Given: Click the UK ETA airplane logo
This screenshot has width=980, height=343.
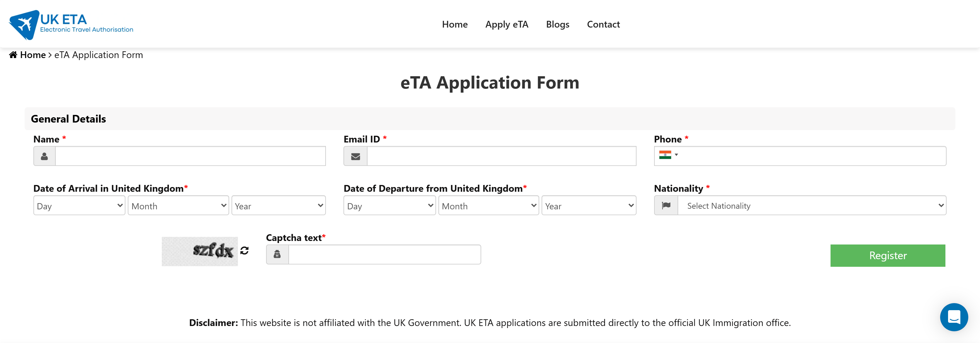Looking at the screenshot, I should coord(24,25).
